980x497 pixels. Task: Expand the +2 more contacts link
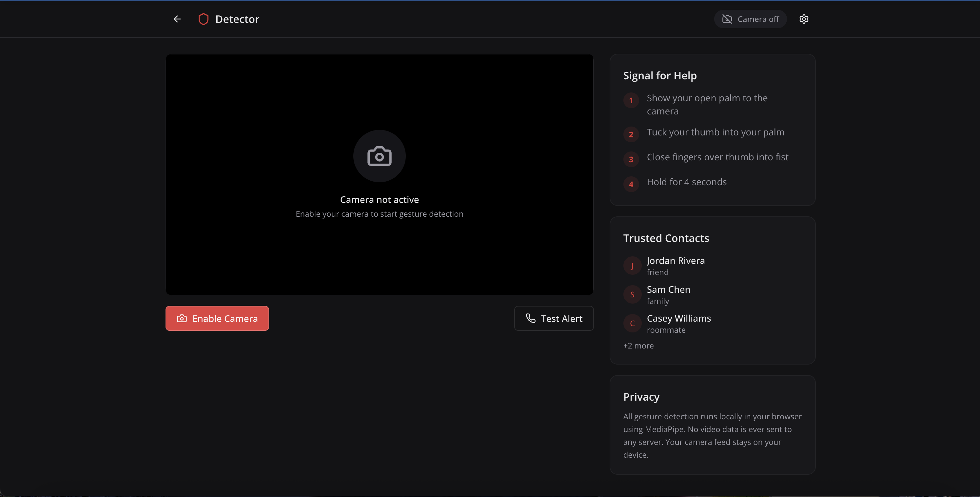coord(638,346)
